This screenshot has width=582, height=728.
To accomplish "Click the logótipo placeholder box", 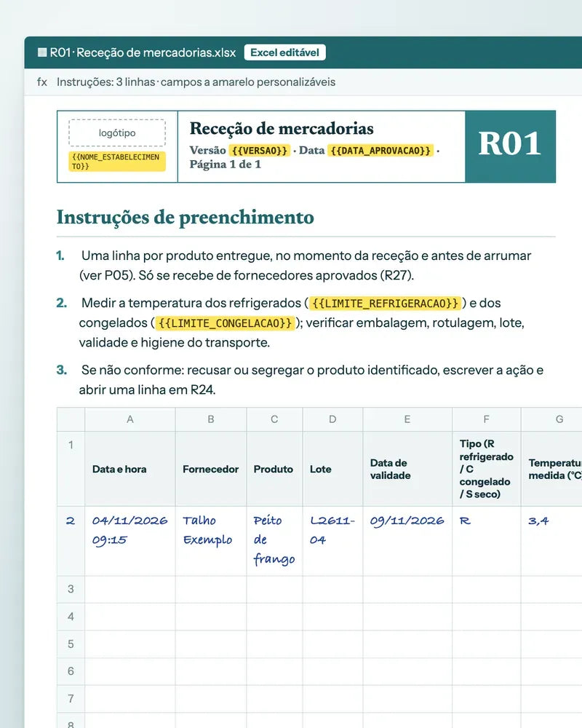I will 117,132.
